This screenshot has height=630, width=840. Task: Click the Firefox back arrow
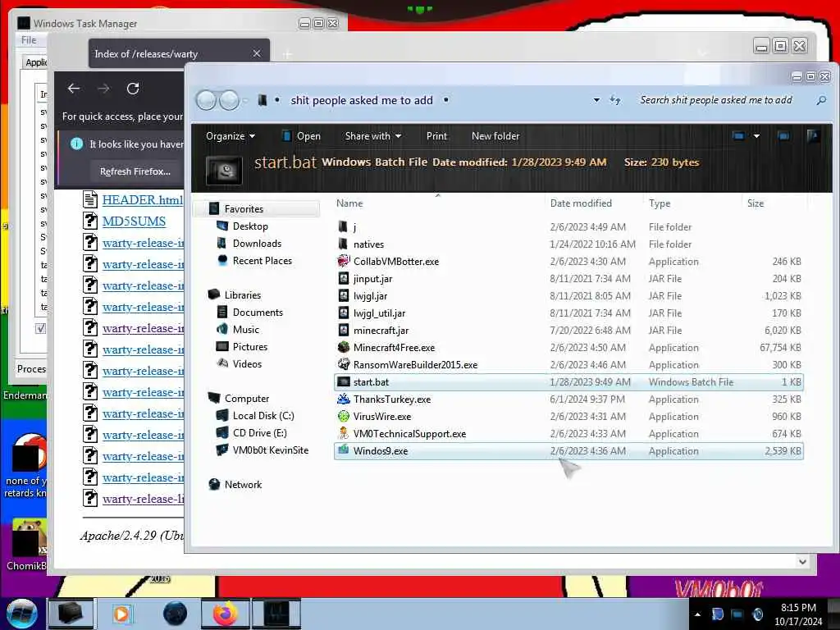pyautogui.click(x=74, y=89)
